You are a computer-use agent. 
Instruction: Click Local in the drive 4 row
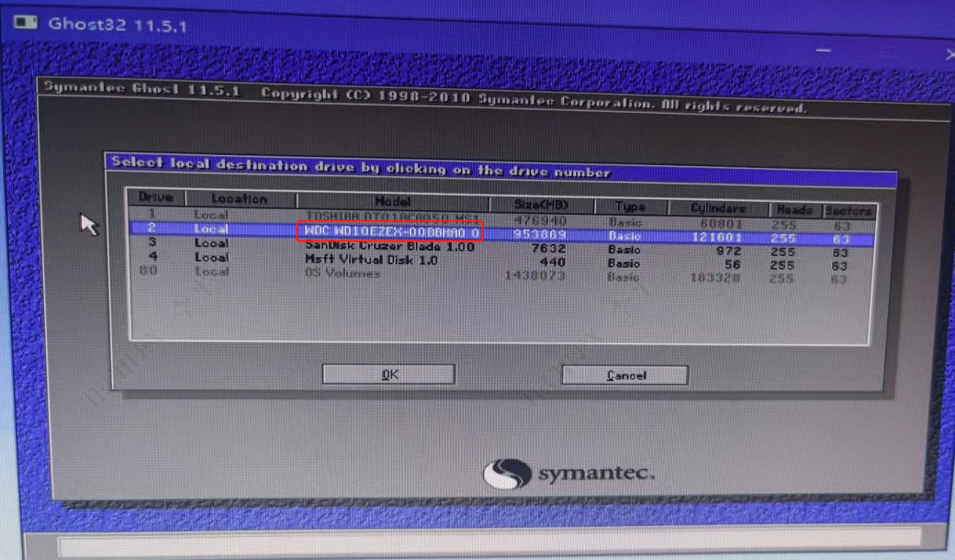pos(211,257)
